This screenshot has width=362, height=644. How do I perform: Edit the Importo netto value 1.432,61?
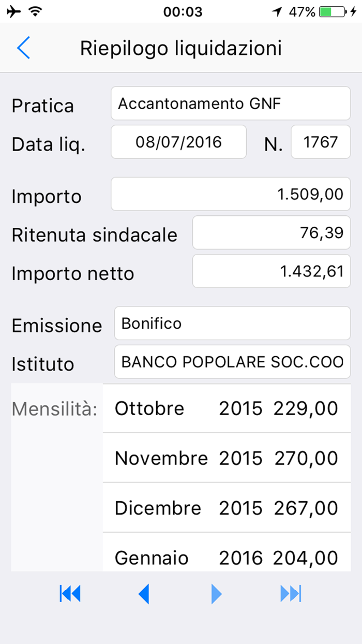[271, 271]
